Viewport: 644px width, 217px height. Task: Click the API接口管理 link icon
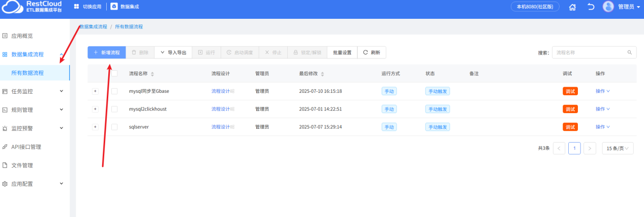coord(5,147)
